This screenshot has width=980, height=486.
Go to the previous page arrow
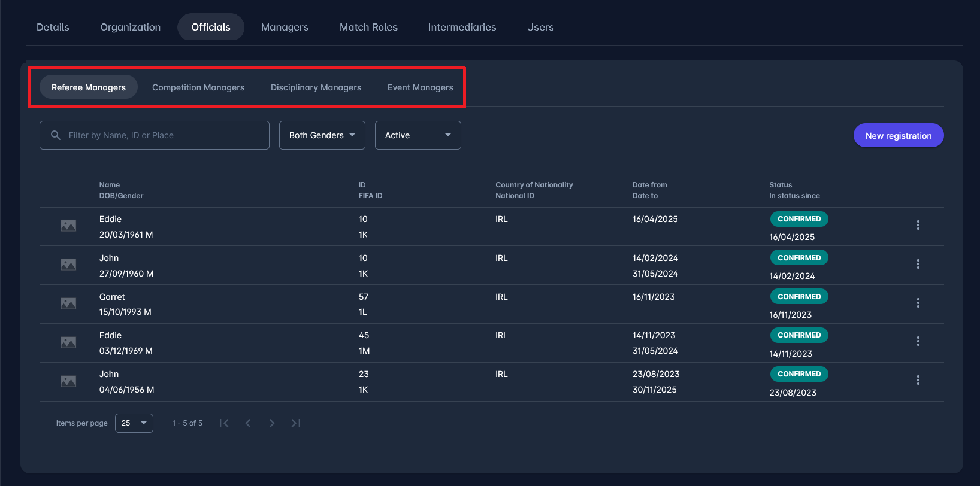[x=248, y=423]
